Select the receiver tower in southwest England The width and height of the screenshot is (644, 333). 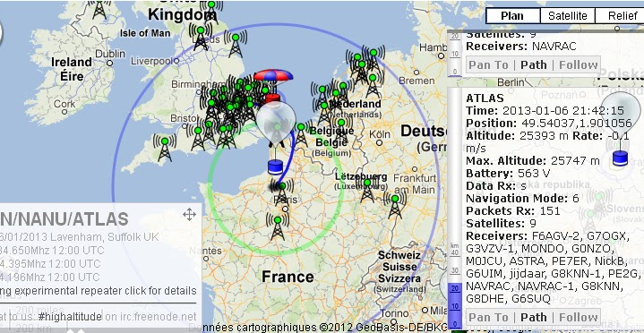pyautogui.click(x=164, y=148)
